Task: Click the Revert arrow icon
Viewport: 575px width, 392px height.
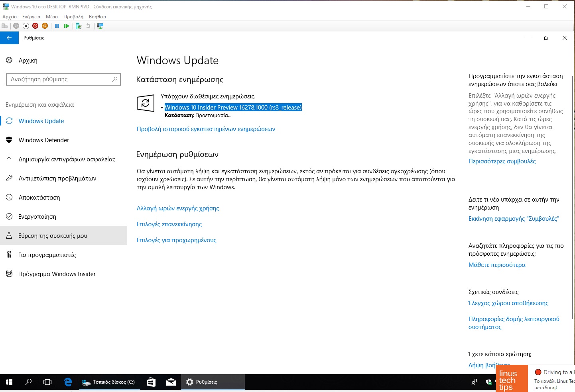Action: pyautogui.click(x=88, y=26)
